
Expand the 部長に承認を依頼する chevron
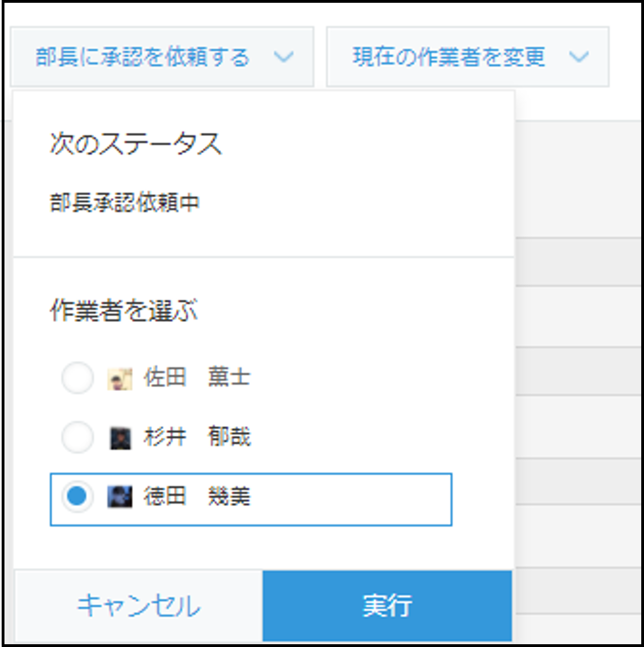pos(284,56)
